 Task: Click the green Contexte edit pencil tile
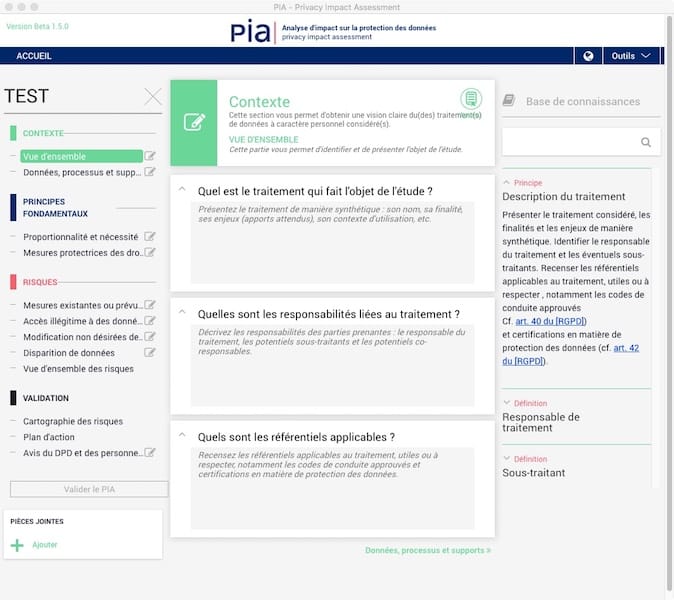coord(194,122)
